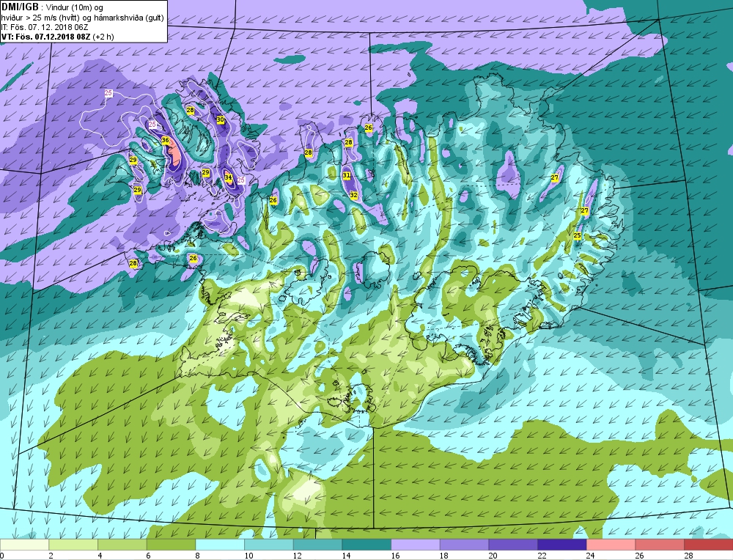Select the 2–4 m/s legend color block

[x=73, y=545]
